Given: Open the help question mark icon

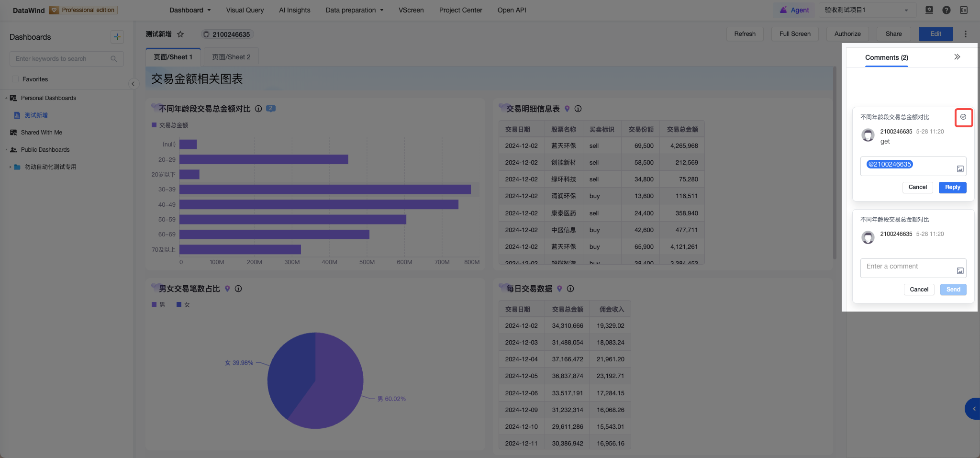Looking at the screenshot, I should click(946, 10).
